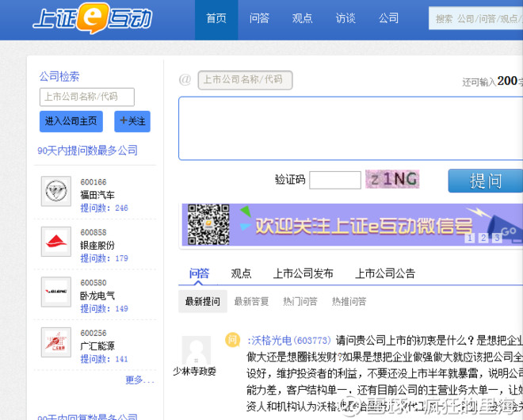Click stock code 600858
523x420 pixels.
click(94, 232)
